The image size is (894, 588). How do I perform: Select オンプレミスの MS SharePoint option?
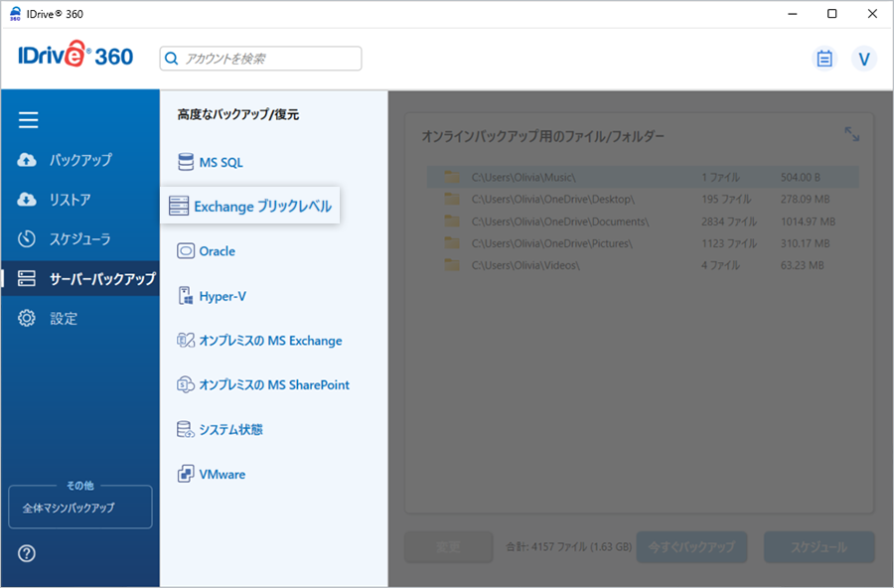pyautogui.click(x=273, y=384)
